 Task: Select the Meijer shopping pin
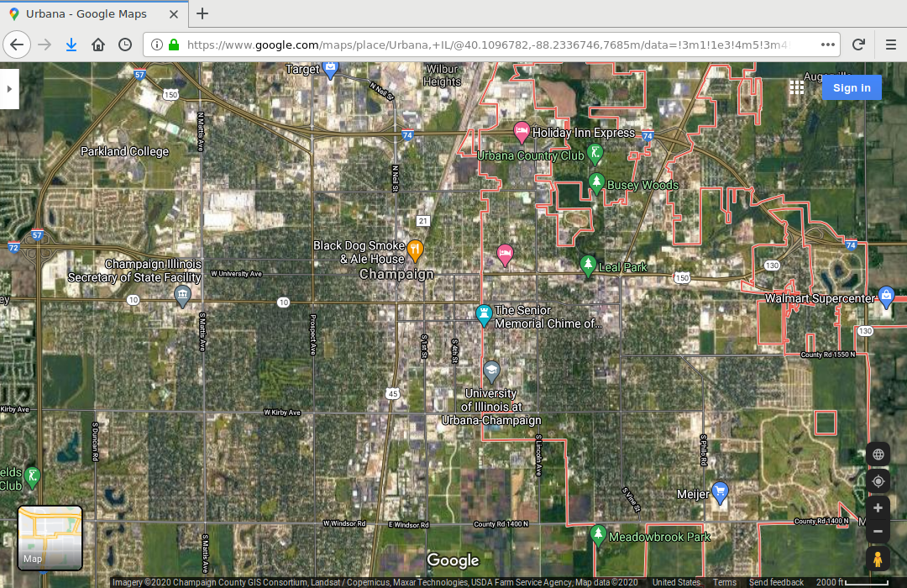[720, 491]
